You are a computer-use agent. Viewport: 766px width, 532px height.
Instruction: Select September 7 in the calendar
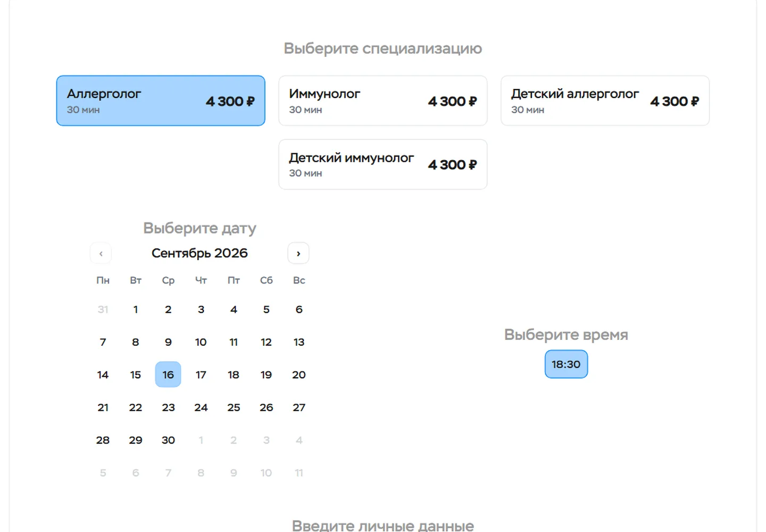(103, 342)
